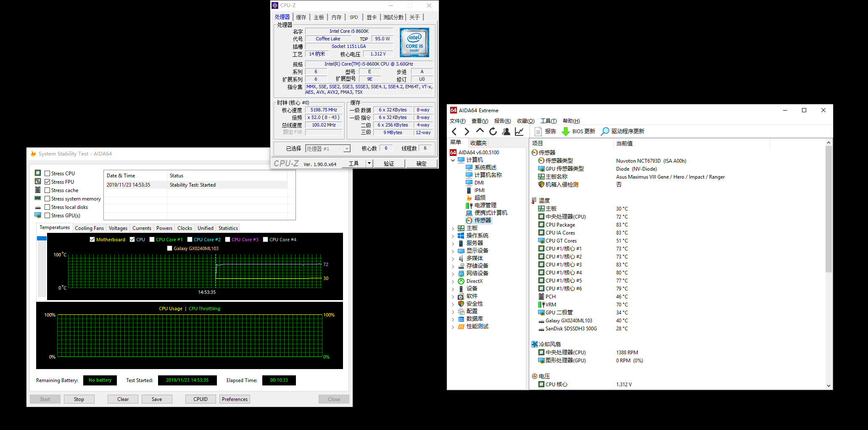Switch to the SPD tab in CPU-Z
The width and height of the screenshot is (868, 430).
point(354,17)
